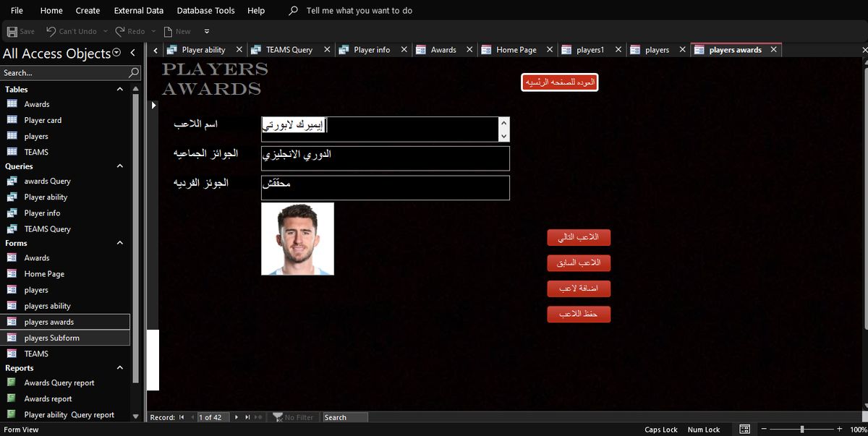Select the TEAMS form icon
The height and width of the screenshot is (436, 868).
[x=12, y=354]
